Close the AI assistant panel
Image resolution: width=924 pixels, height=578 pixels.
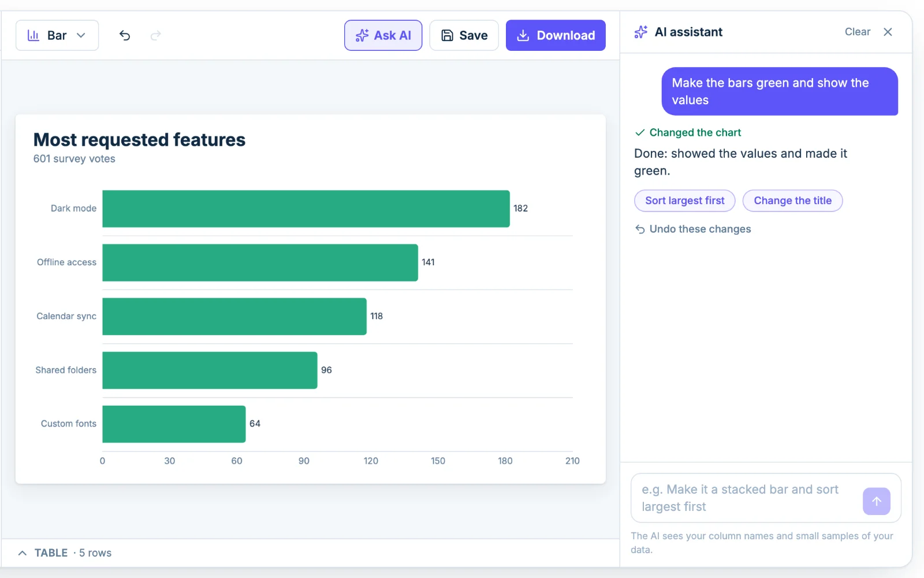pyautogui.click(x=888, y=32)
